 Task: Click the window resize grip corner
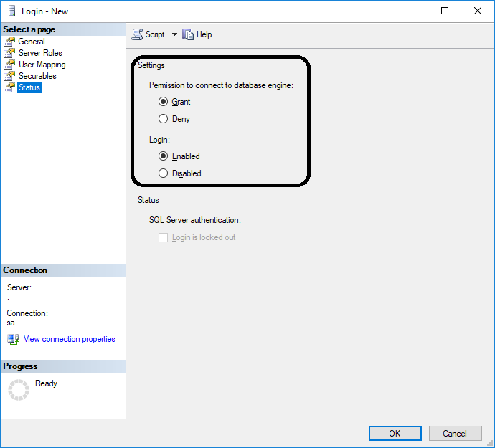490,443
